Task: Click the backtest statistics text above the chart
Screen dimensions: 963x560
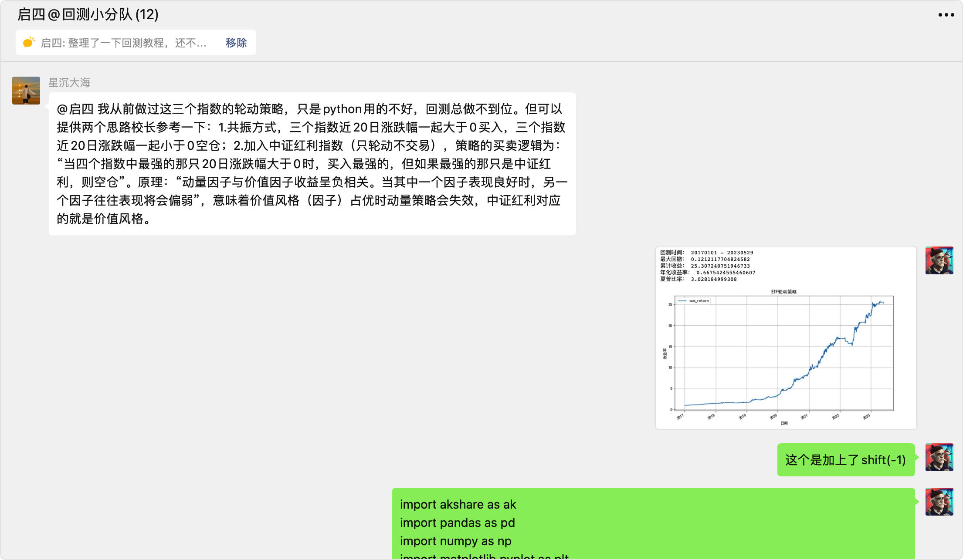Action: coord(708,266)
